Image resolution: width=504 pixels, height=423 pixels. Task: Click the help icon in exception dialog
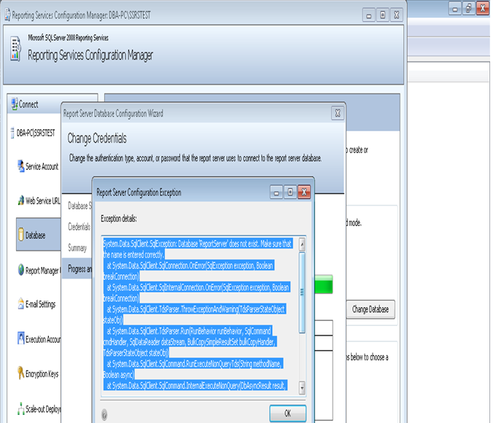tap(104, 414)
